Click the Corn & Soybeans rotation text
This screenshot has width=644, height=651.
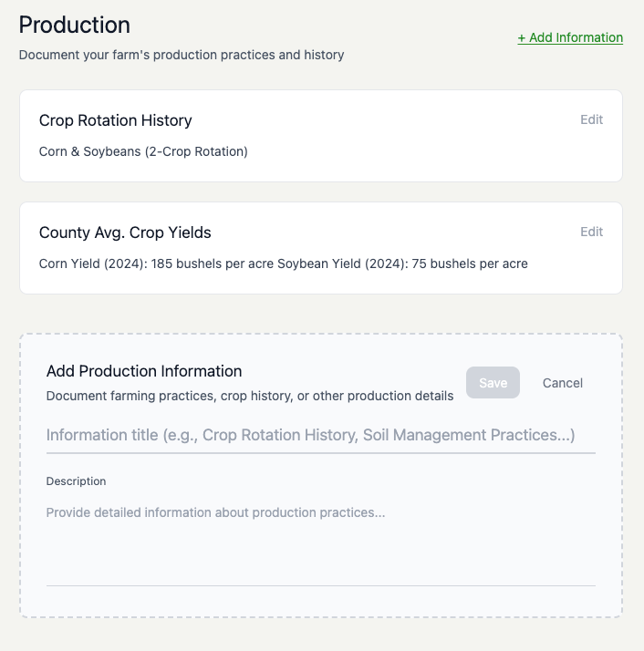point(91,151)
